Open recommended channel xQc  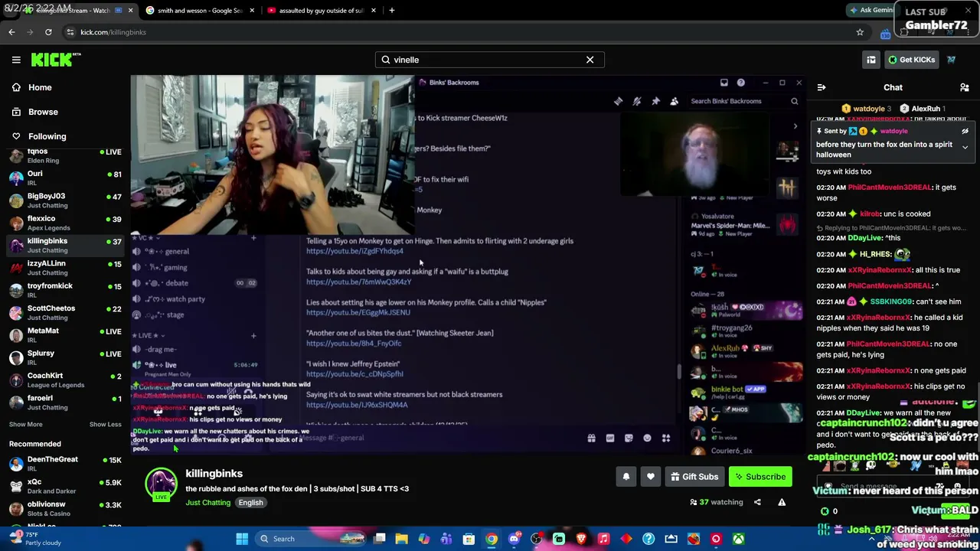[65, 486]
